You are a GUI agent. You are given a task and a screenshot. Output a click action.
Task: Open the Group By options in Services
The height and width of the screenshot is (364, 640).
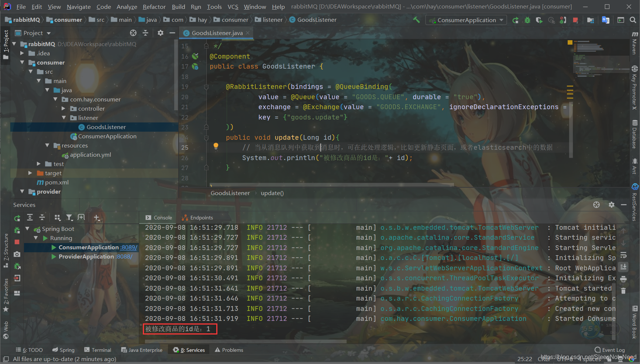point(57,218)
